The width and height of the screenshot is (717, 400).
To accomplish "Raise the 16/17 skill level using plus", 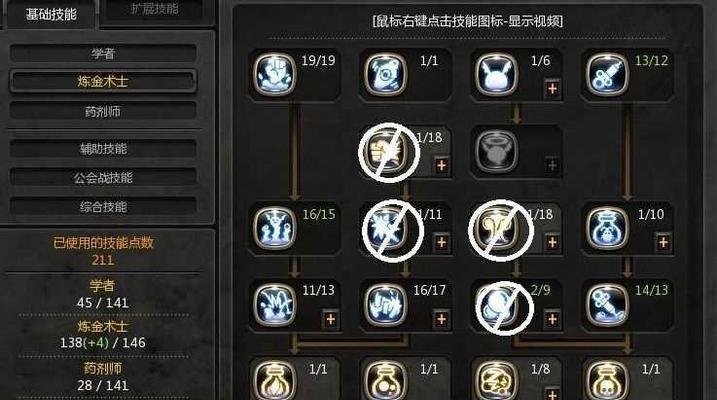I will [x=441, y=319].
